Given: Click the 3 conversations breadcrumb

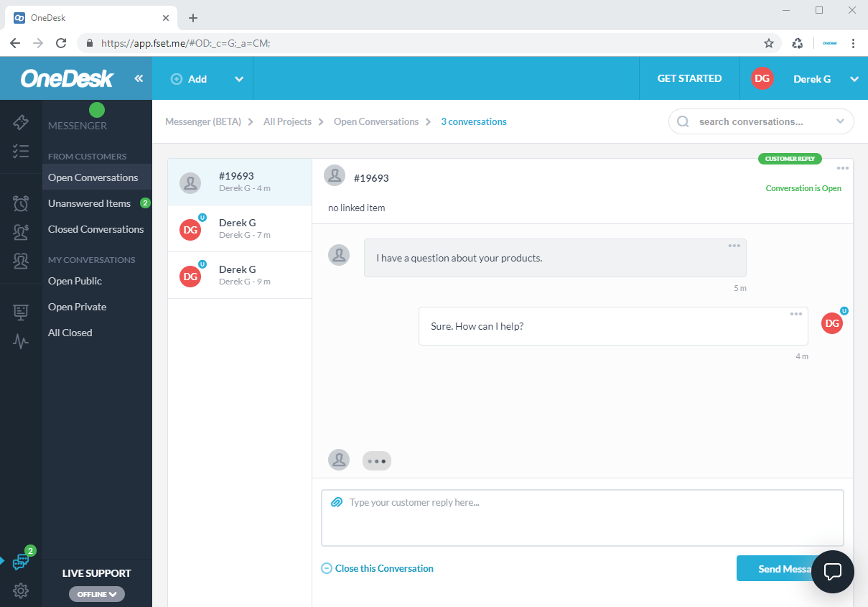Looking at the screenshot, I should tap(474, 121).
